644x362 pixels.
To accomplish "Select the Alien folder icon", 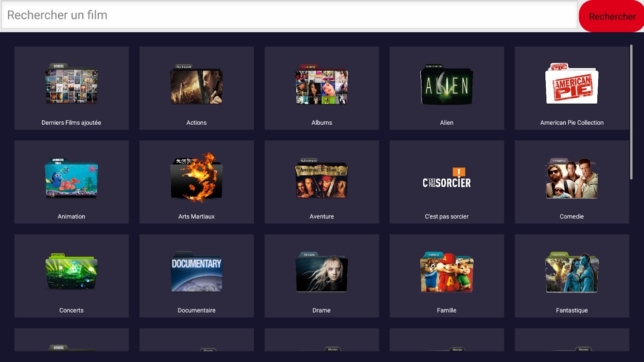I will 447,84.
